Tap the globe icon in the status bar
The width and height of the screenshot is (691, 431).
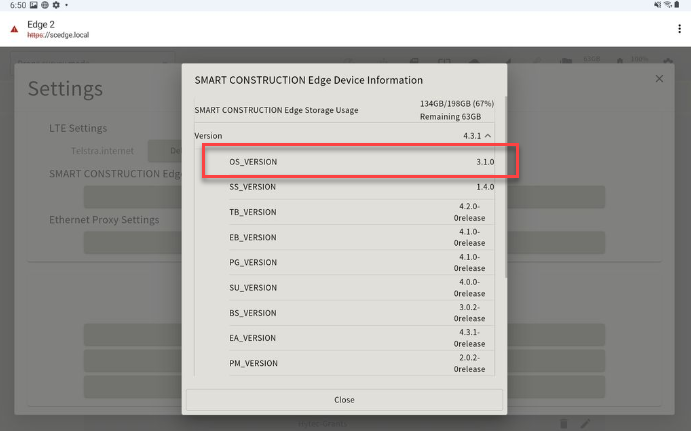click(x=45, y=5)
